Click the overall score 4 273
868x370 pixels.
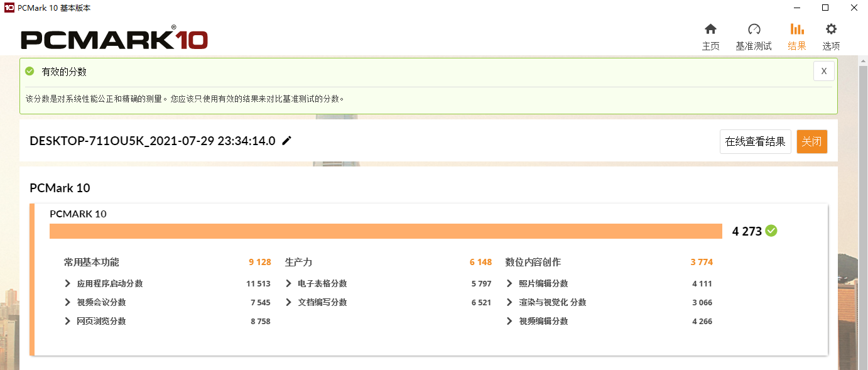pos(747,231)
